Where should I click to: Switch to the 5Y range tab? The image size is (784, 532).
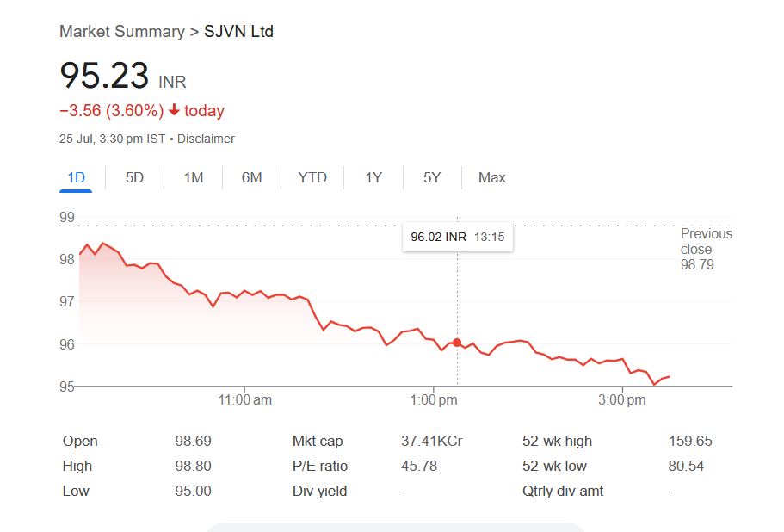432,177
